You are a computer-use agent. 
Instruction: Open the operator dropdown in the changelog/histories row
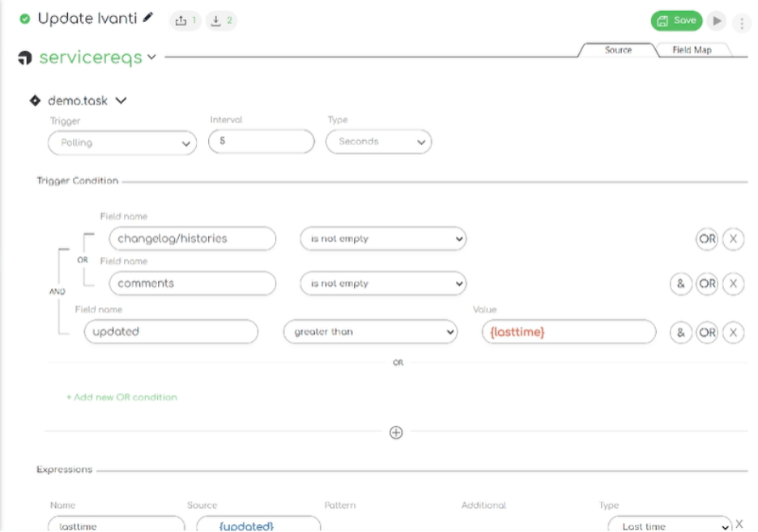coord(383,239)
